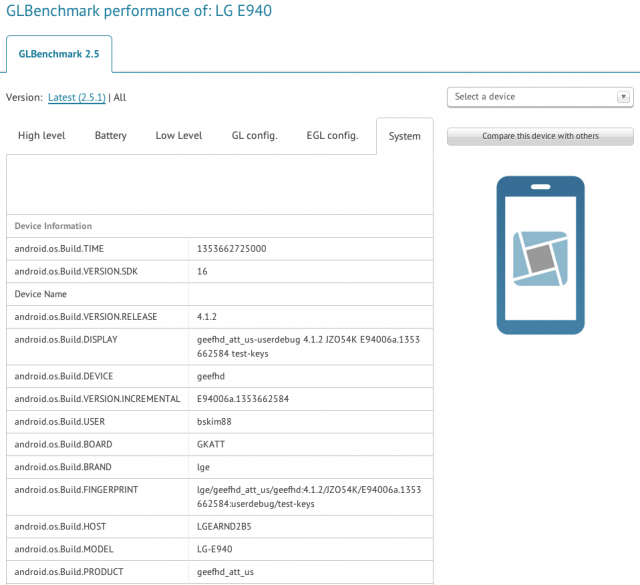Open the EGL config. tab
Screen dimensions: 640x585
click(x=332, y=136)
